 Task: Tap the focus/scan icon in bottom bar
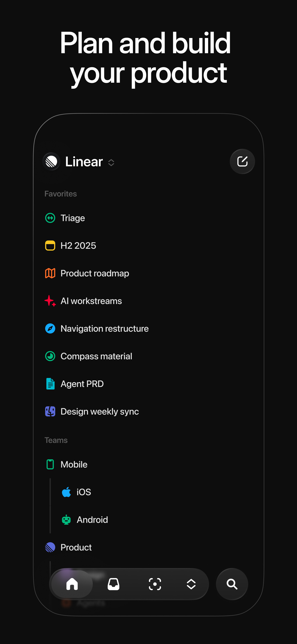pos(155,585)
